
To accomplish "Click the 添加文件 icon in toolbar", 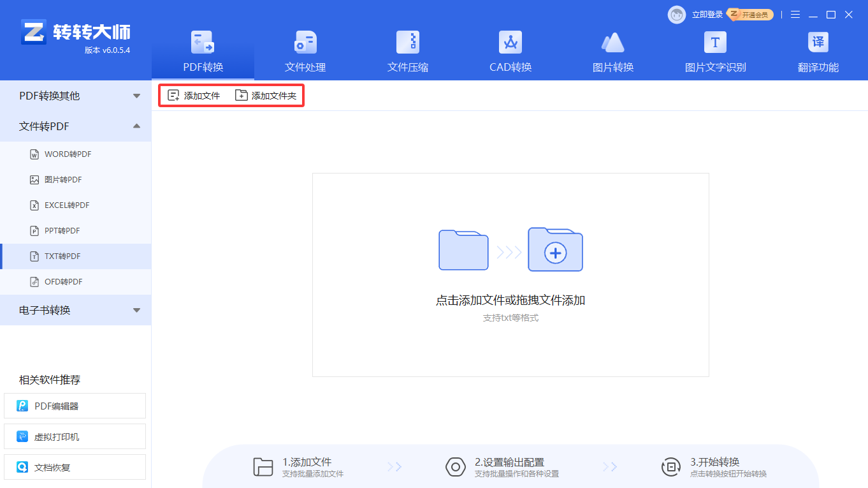I will 173,96.
